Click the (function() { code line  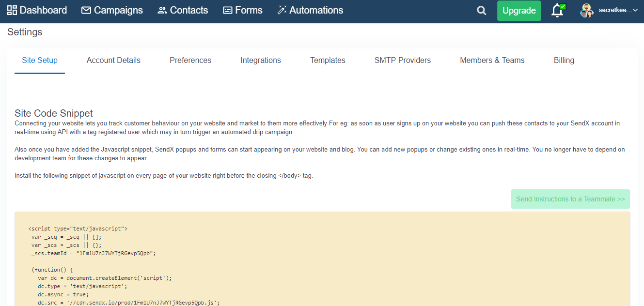click(x=52, y=270)
